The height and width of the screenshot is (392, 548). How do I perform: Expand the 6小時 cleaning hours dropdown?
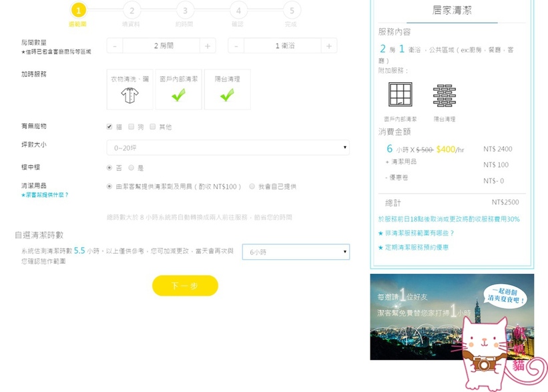click(x=296, y=252)
